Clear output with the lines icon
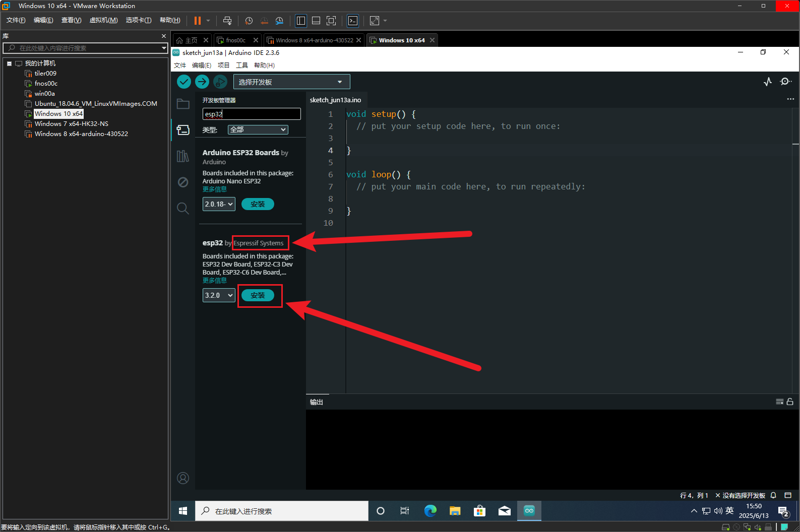Image resolution: width=800 pixels, height=532 pixels. (780, 402)
